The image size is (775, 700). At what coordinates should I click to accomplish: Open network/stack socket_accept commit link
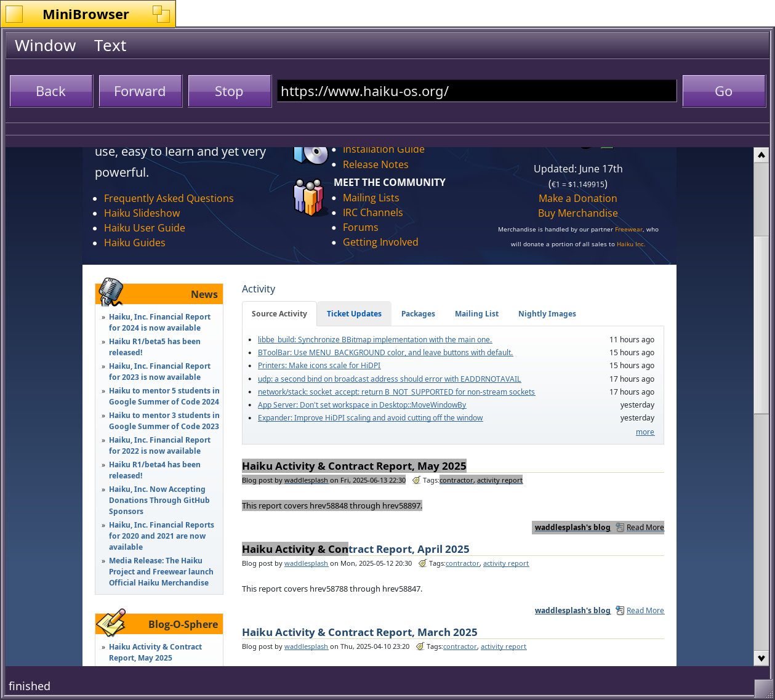tap(396, 392)
